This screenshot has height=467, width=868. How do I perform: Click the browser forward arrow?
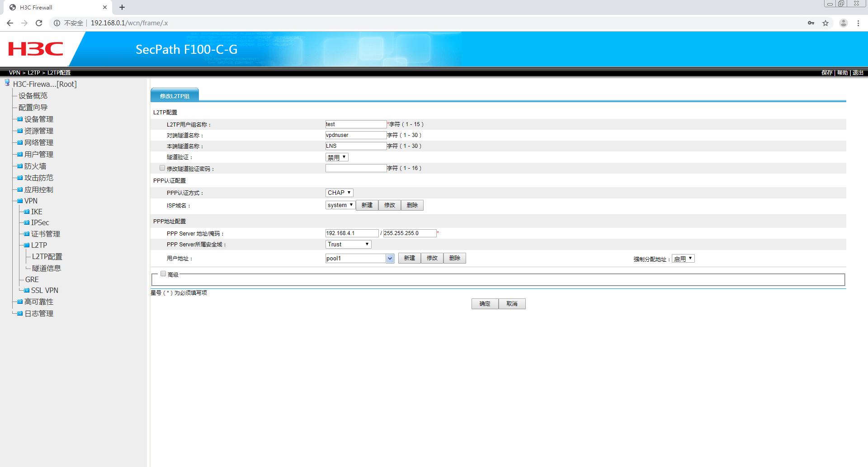[24, 23]
